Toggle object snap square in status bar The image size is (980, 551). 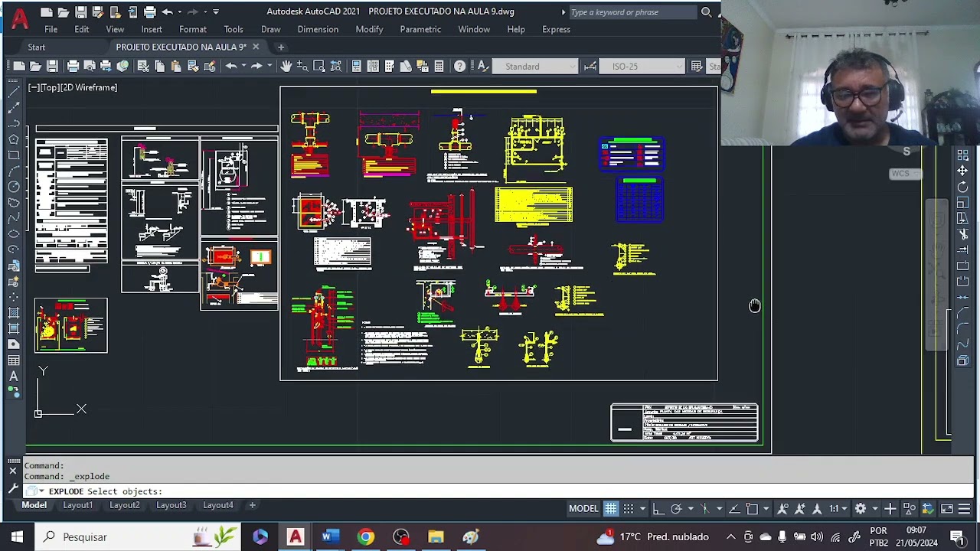[x=752, y=508]
